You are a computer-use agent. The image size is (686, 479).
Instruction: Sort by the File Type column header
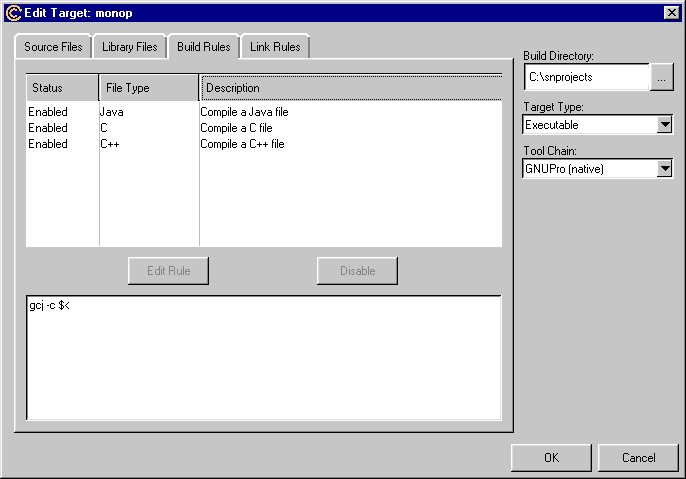click(x=148, y=88)
